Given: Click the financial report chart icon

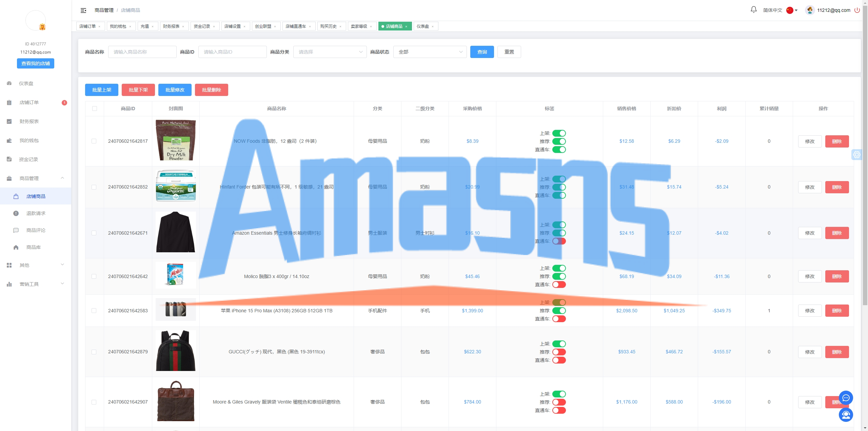Looking at the screenshot, I should tap(9, 121).
